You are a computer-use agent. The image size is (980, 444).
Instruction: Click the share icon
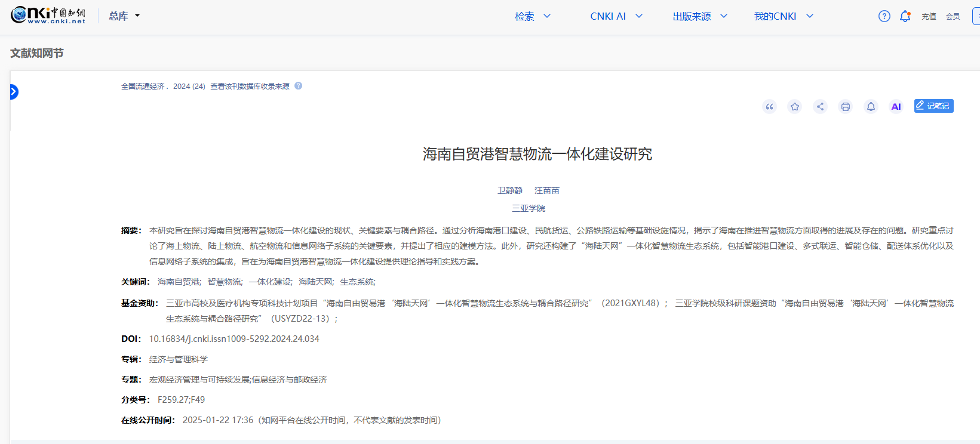click(x=820, y=107)
